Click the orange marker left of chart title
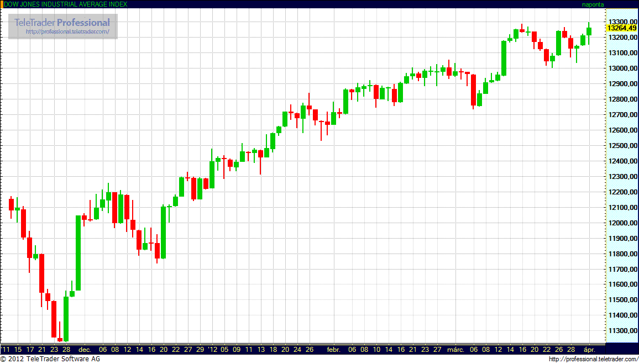This screenshot has height=364, width=639. point(2,4)
